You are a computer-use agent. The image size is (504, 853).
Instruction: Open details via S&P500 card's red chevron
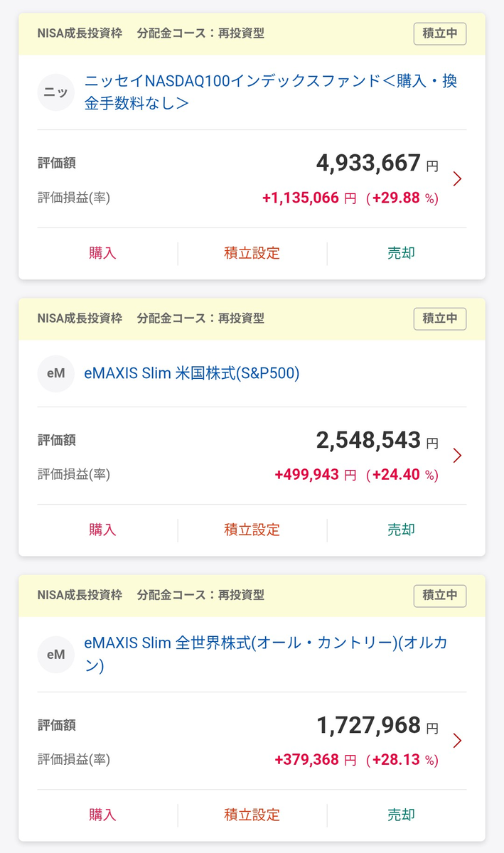[x=457, y=456]
